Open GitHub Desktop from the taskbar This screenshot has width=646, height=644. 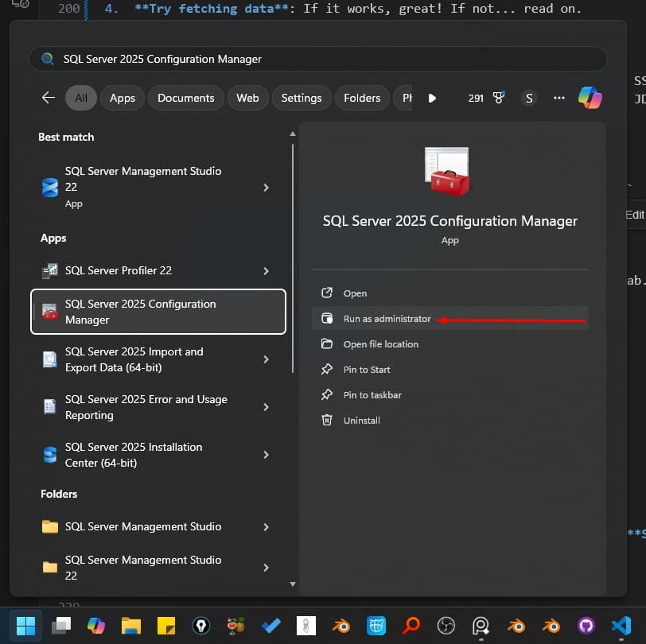[x=586, y=626]
